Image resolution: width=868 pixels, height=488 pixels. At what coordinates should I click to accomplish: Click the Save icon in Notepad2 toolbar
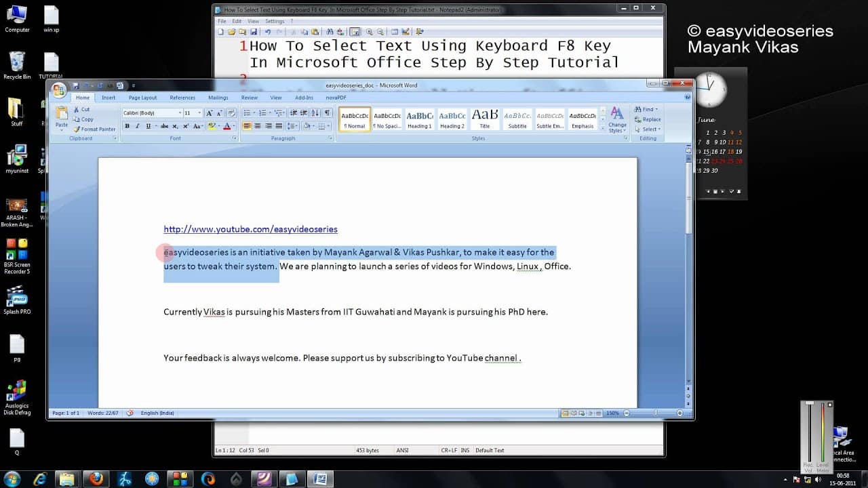click(x=254, y=32)
